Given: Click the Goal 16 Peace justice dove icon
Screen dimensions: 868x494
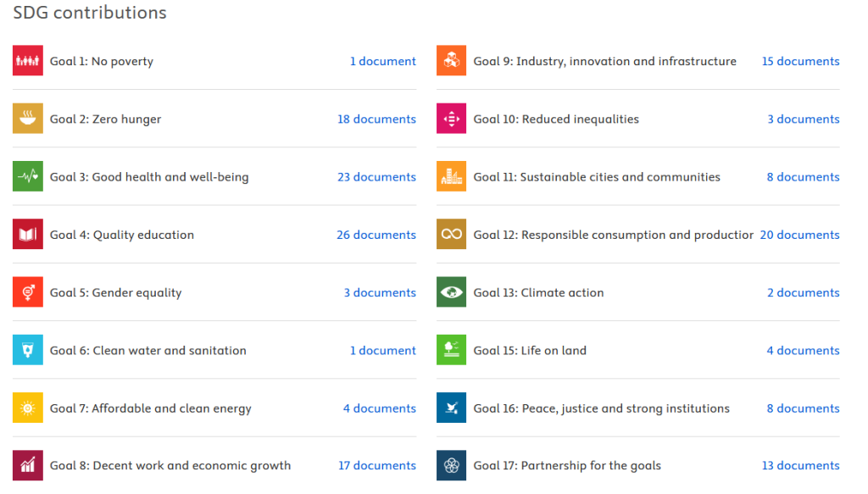Looking at the screenshot, I should [x=452, y=408].
